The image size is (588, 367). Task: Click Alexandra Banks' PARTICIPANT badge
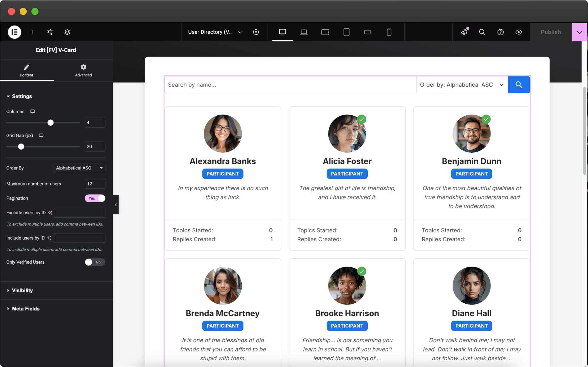pos(223,174)
